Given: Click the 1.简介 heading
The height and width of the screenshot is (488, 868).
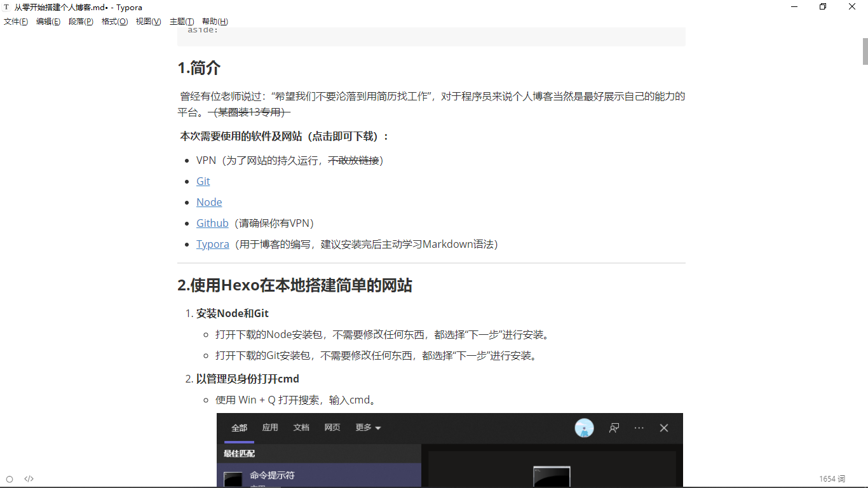Looking at the screenshot, I should (199, 68).
